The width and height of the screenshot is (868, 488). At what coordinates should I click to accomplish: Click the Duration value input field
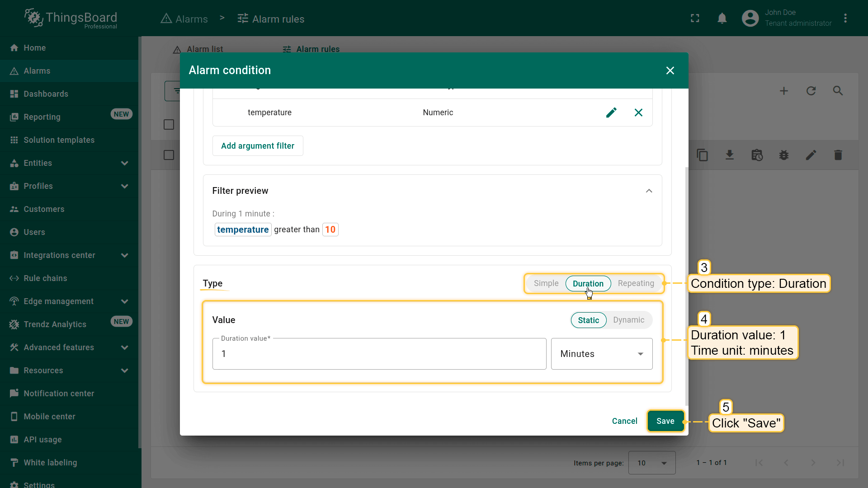(x=379, y=354)
